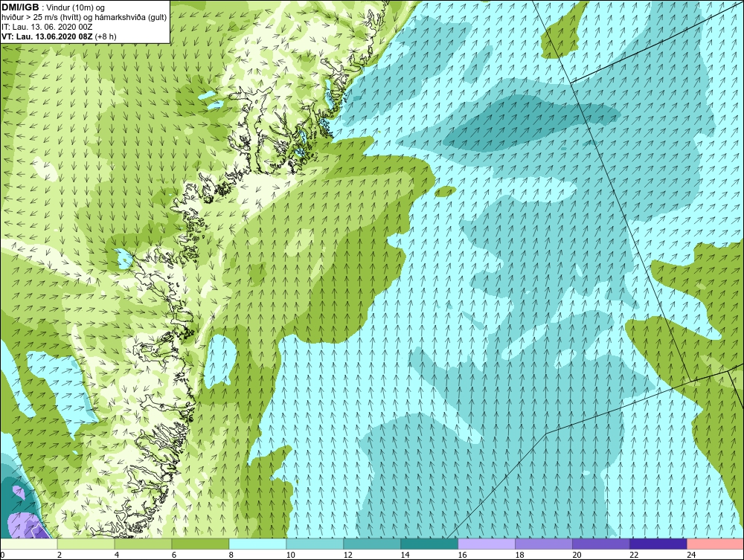Image resolution: width=744 pixels, height=560 pixels.
Task: Click the 12–14 m/s teal legend swatch
Action: tap(372, 544)
